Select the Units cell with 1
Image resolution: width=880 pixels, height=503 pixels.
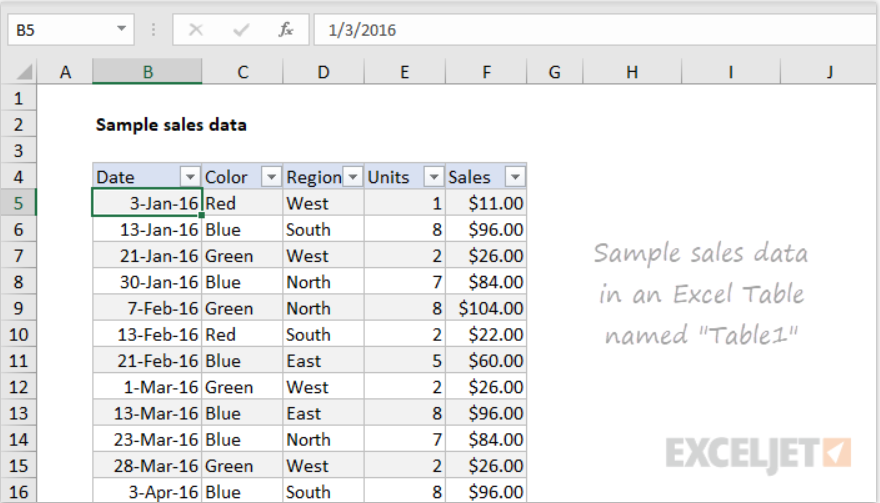(405, 203)
